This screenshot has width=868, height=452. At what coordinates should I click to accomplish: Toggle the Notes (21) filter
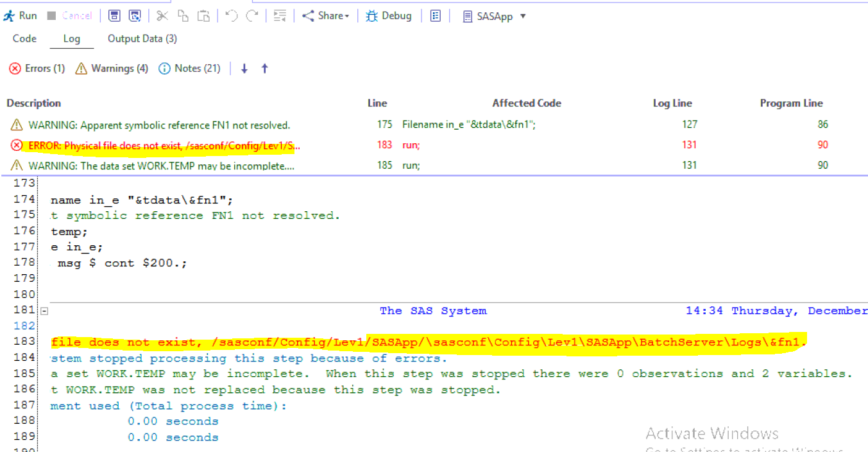pos(189,69)
